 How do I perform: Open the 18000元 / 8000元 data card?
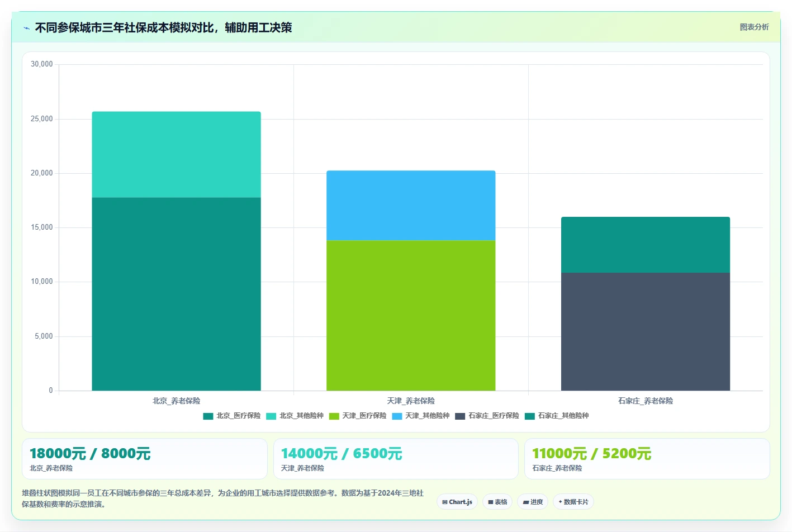144,459
